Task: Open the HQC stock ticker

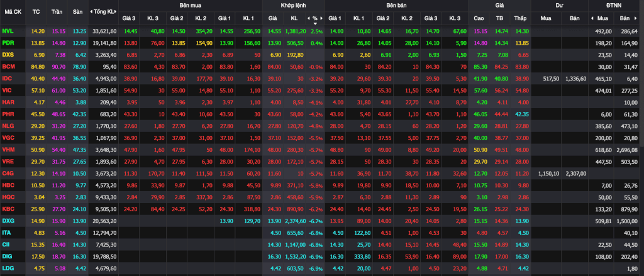Action: tap(8, 197)
